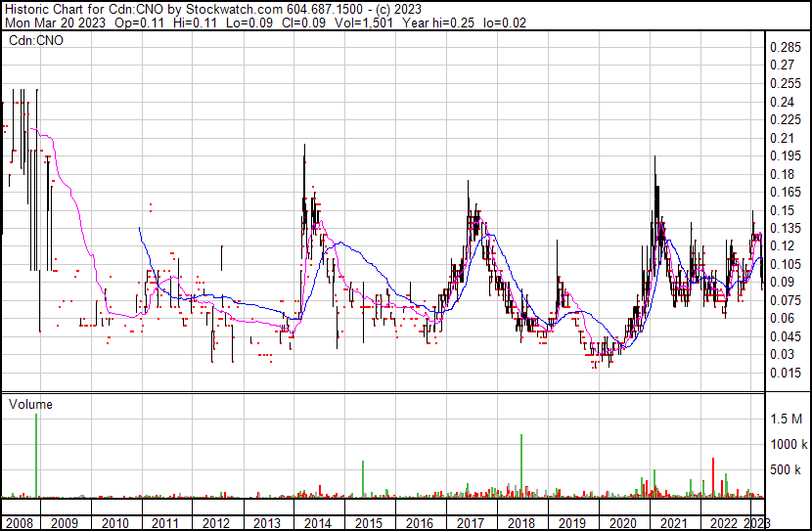Click the 1000 k volume axis label

787,444
